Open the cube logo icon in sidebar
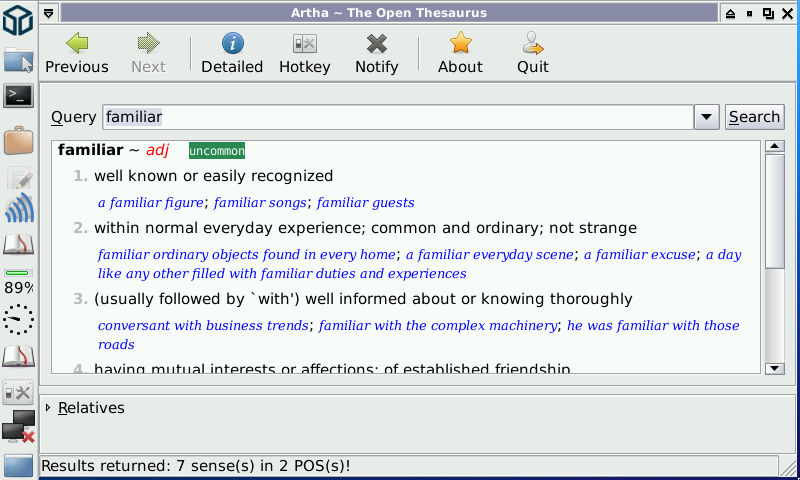 tap(18, 20)
